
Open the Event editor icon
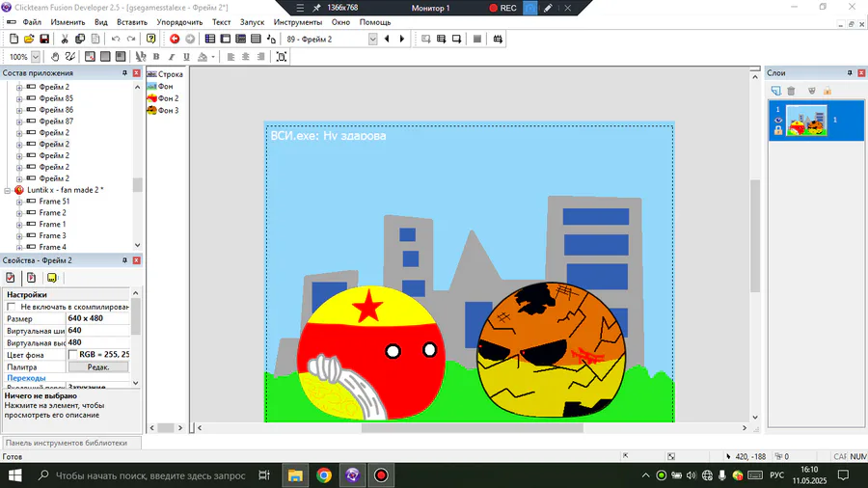point(240,39)
